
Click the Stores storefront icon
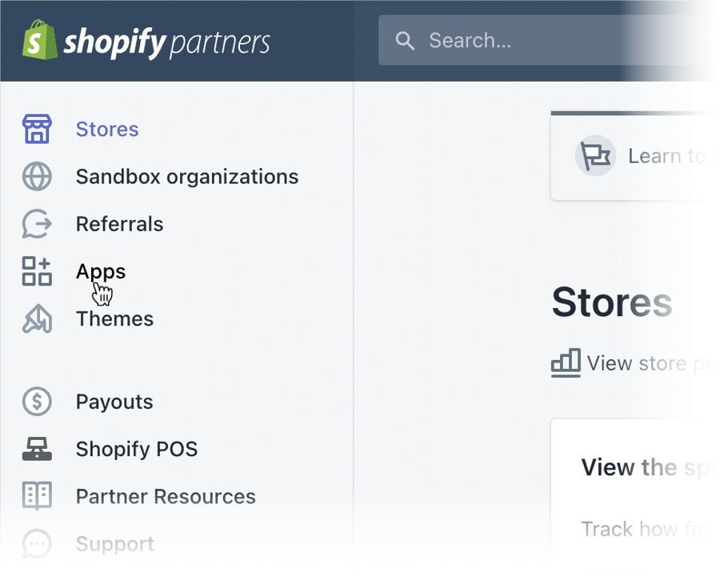pyautogui.click(x=37, y=130)
